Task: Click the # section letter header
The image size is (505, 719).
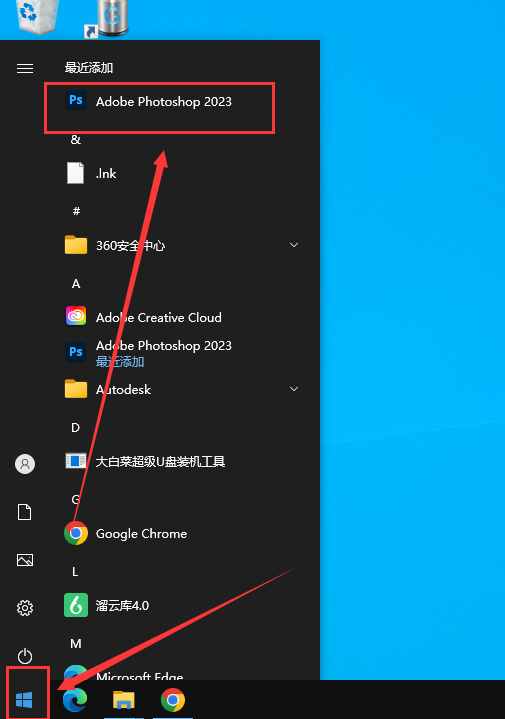Action: click(x=76, y=211)
